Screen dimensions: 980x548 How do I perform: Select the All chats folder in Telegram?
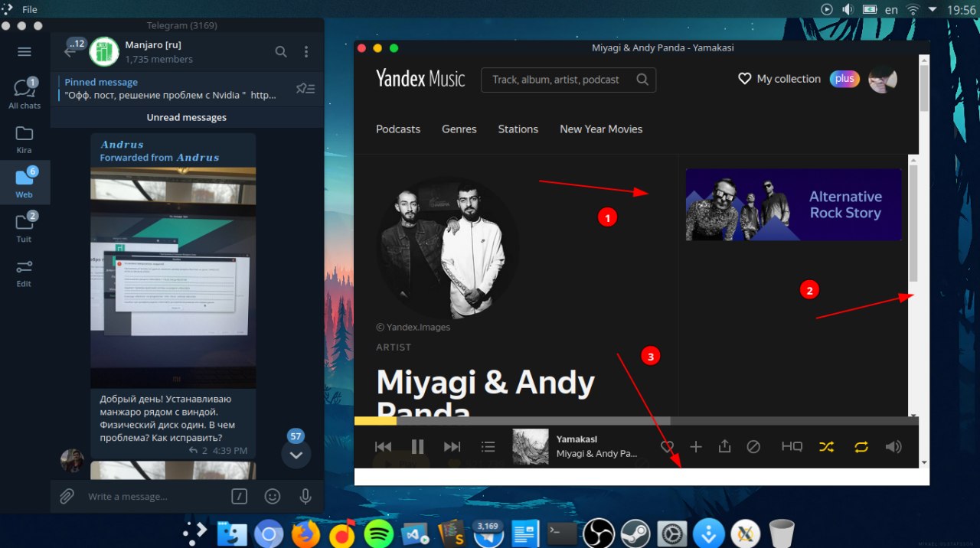coord(24,93)
